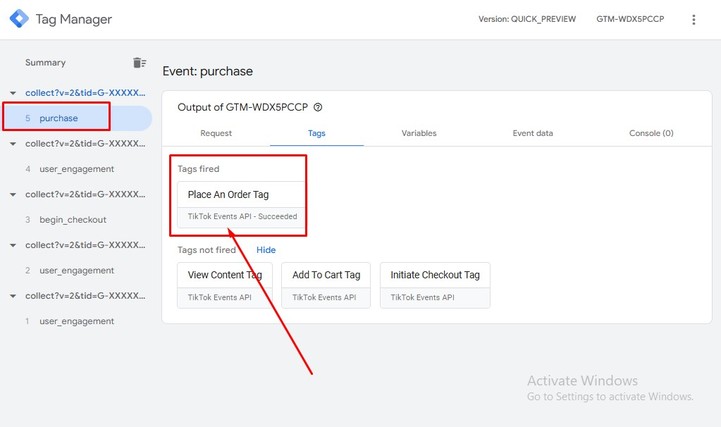Click help icon next to Output of GTM-WDX5PCCP
The image size is (721, 427).
tap(318, 107)
